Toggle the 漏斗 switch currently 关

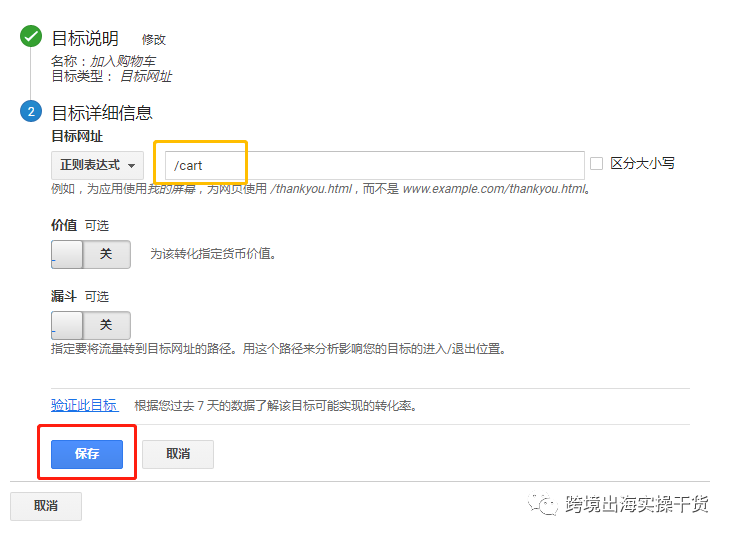[x=91, y=325]
